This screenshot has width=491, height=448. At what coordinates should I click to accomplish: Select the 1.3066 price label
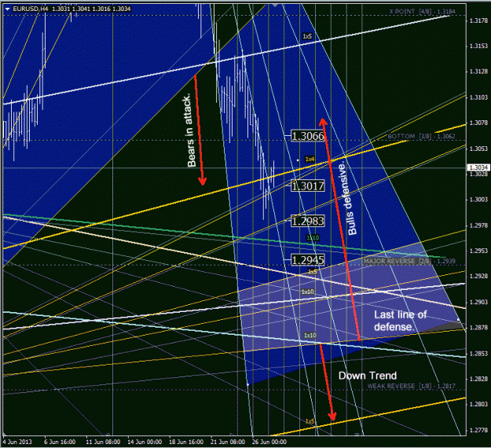point(308,136)
